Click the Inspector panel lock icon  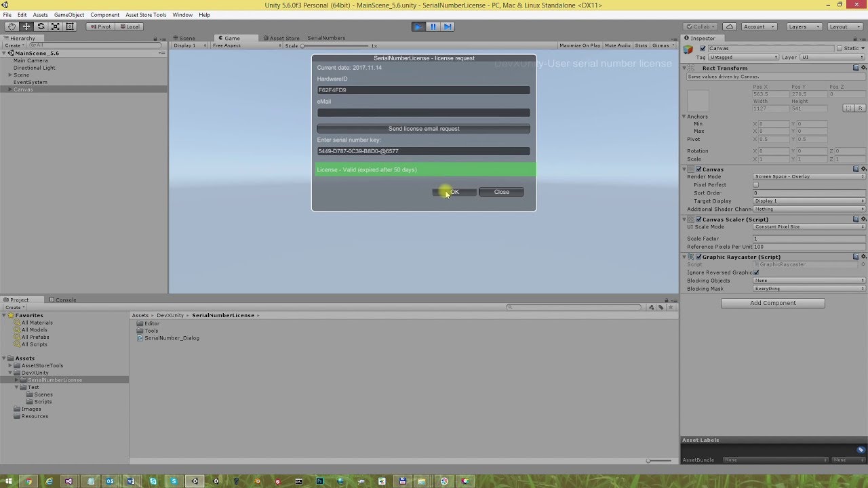click(854, 39)
